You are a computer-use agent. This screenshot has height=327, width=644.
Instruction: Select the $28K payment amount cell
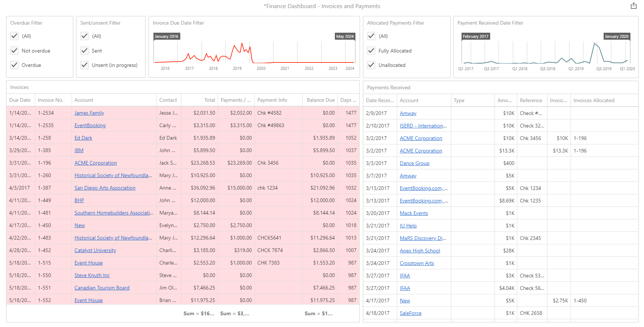pyautogui.click(x=506, y=251)
